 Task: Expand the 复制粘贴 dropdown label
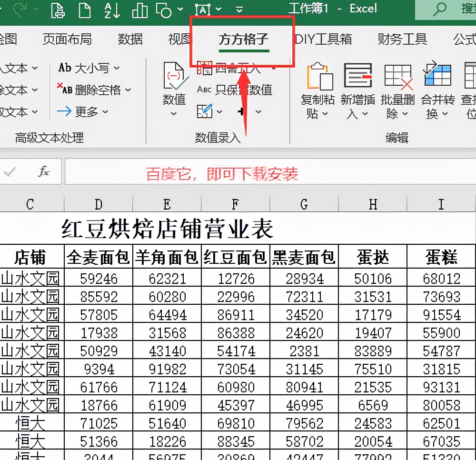click(317, 107)
